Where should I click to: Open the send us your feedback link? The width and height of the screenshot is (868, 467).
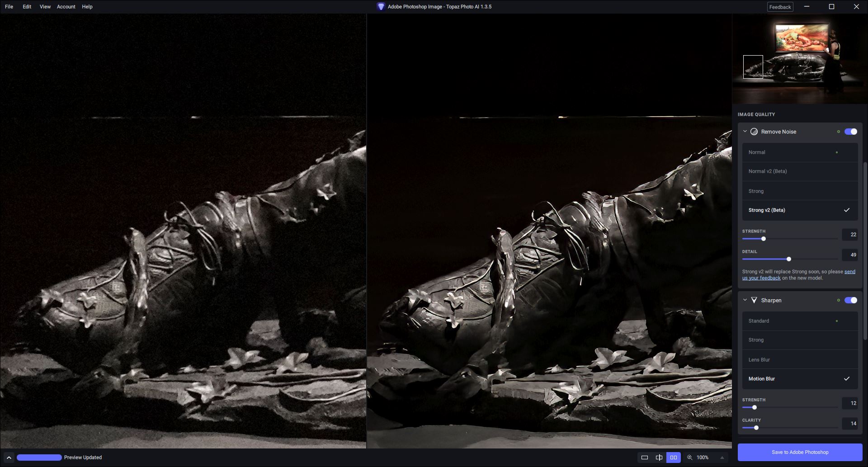[x=761, y=278]
